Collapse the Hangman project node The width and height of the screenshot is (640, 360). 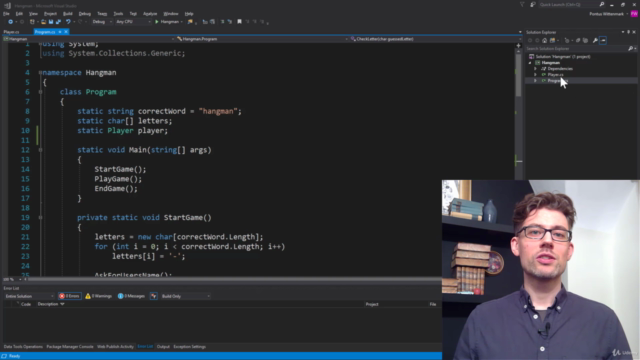pyautogui.click(x=530, y=63)
